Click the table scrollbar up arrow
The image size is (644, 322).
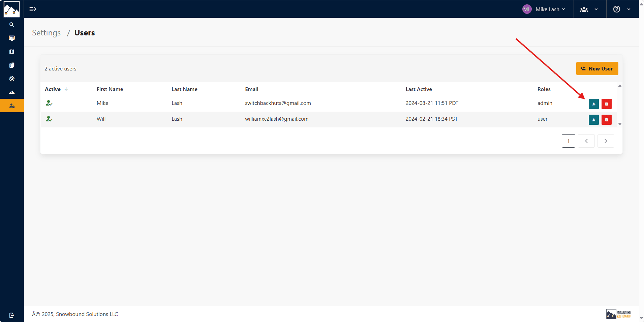click(x=620, y=86)
